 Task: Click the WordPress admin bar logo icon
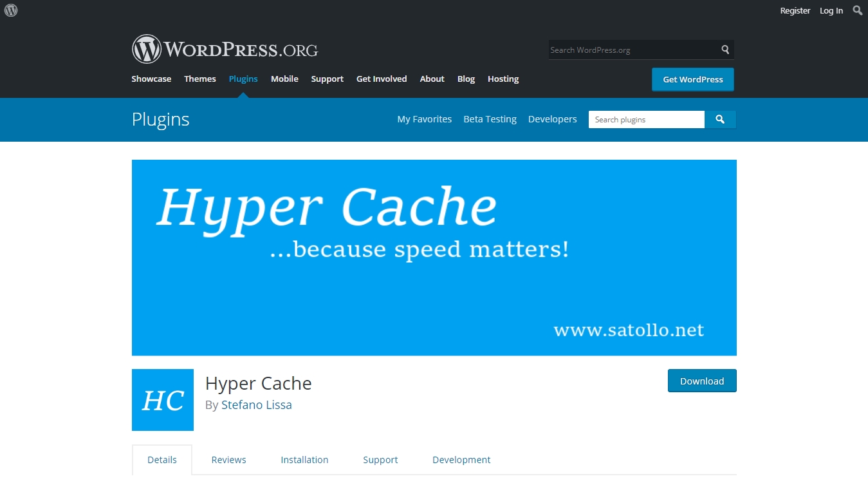click(11, 10)
